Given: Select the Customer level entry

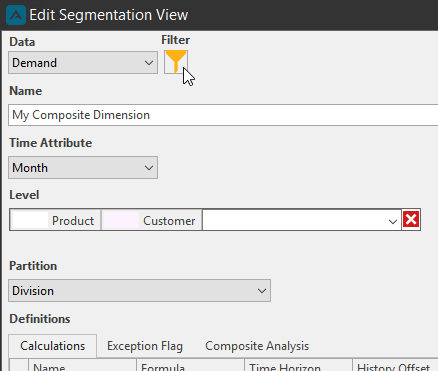Looking at the screenshot, I should click(x=152, y=220).
